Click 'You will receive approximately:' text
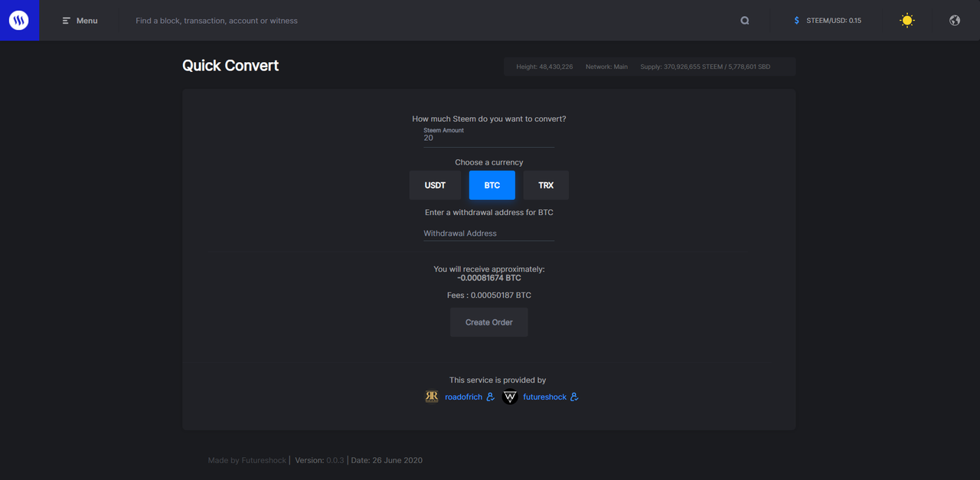This screenshot has height=480, width=980. click(x=489, y=269)
